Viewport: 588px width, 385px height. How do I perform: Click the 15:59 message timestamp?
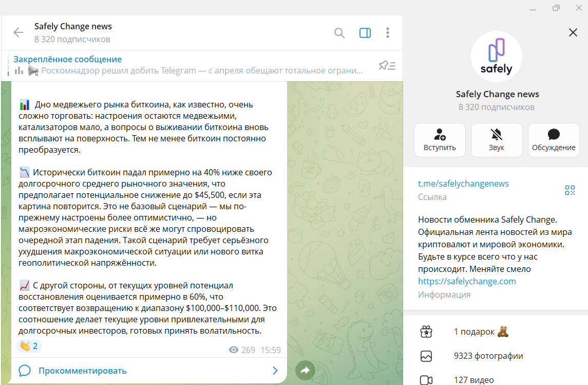tap(271, 350)
